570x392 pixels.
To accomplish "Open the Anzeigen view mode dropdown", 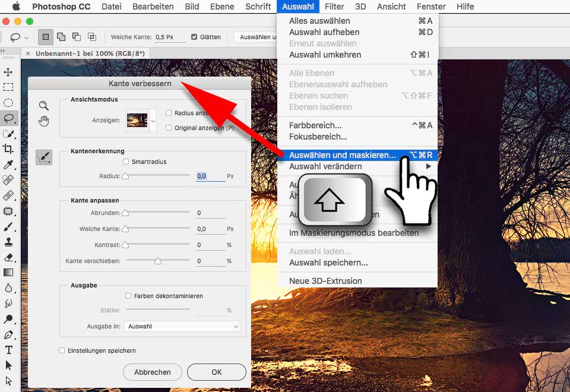I will [153, 121].
